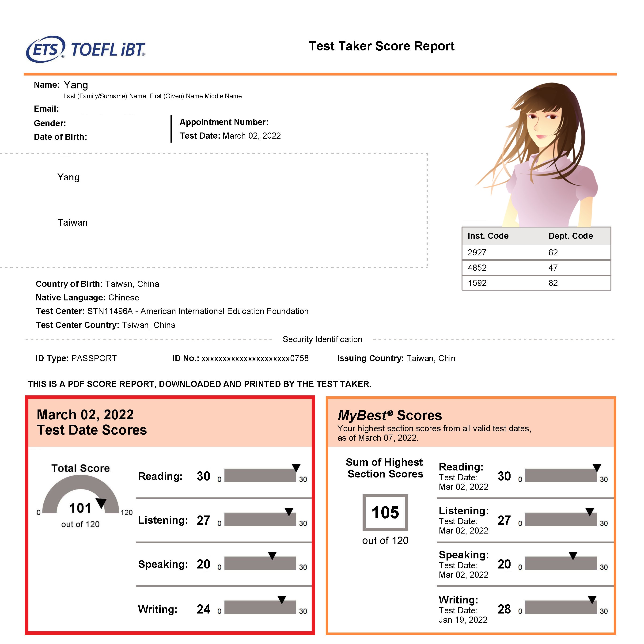
Task: Click the Sum of Highest Section Scores label
Action: coord(385,468)
